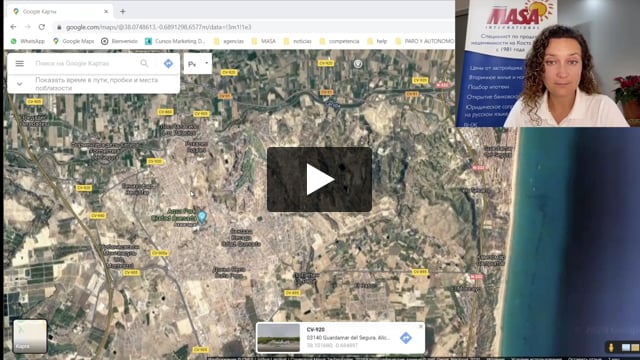Click the browser back arrow
640x360 pixels.
click(x=13, y=27)
